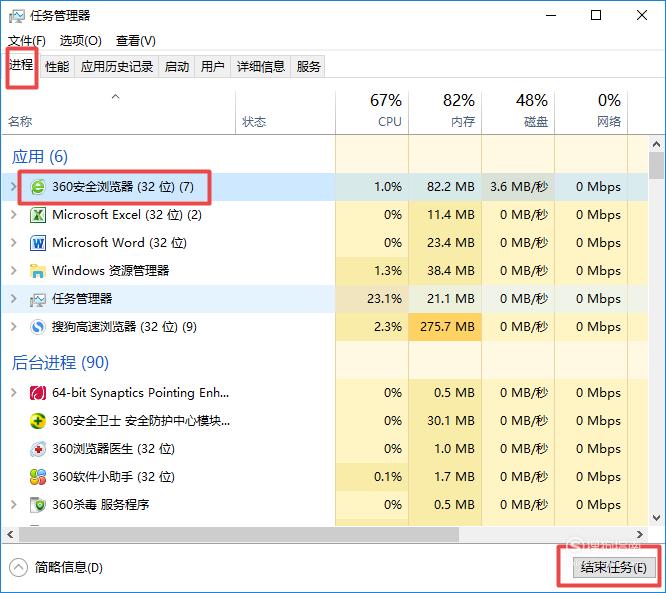The height and width of the screenshot is (593, 666).
Task: Sort by the 名称 column header
Action: click(118, 113)
